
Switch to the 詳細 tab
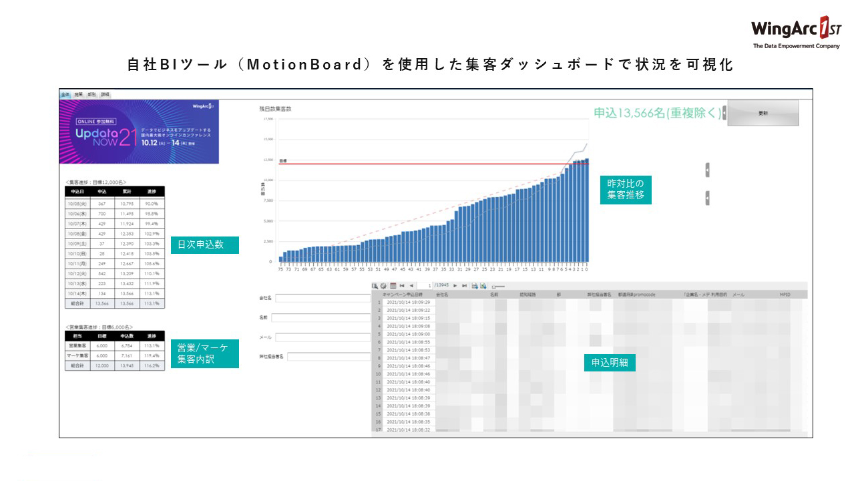(x=105, y=95)
